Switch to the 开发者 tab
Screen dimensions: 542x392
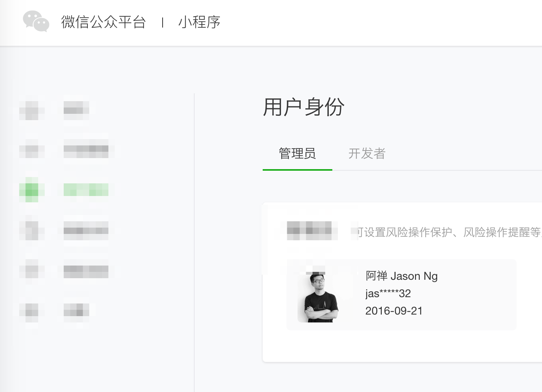pyautogui.click(x=367, y=153)
